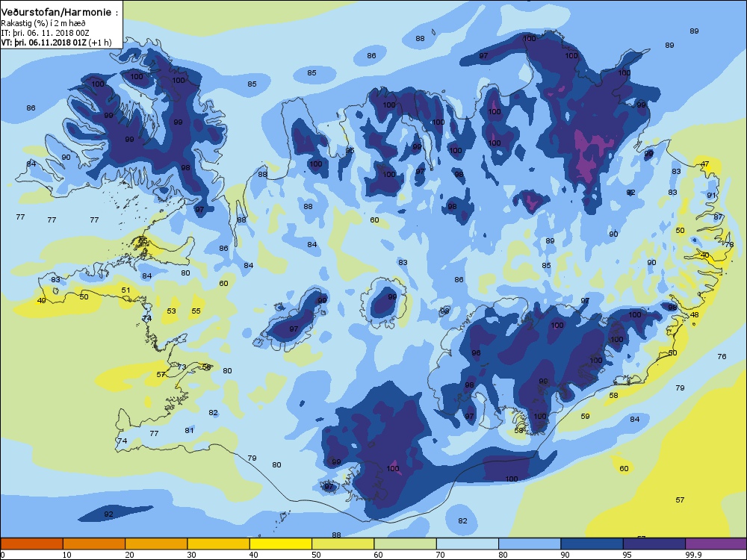The height and width of the screenshot is (560, 747).
Task: Click the humidity value 73 on the map
Action: pyautogui.click(x=182, y=367)
